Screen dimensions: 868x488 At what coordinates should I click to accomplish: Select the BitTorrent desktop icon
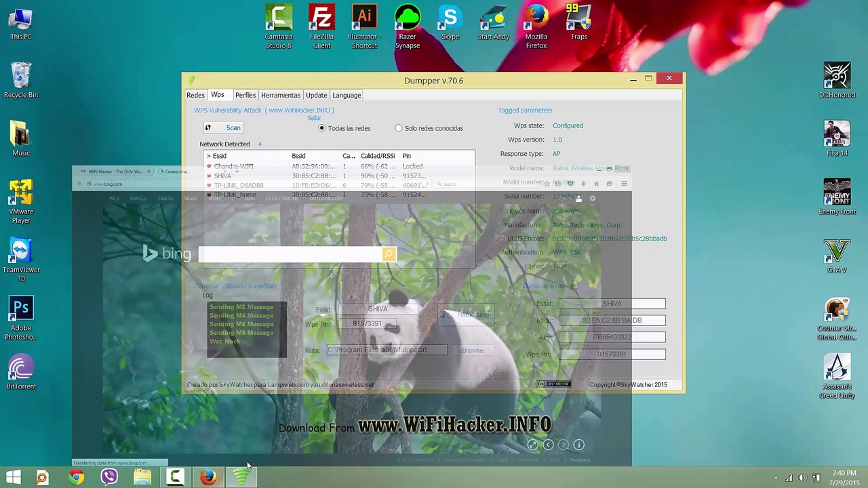point(21,372)
